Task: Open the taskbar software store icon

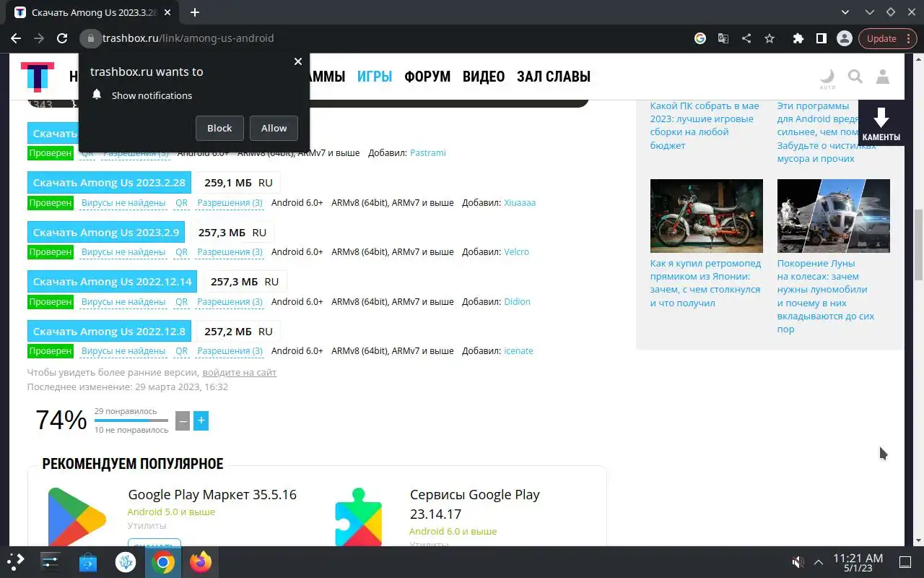Action: [x=88, y=561]
